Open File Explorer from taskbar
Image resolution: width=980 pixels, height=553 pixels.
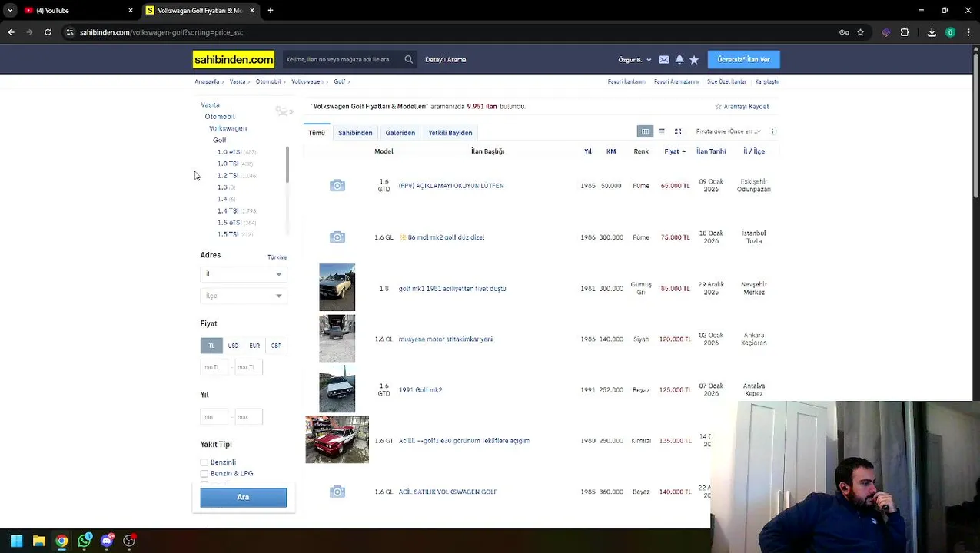(x=39, y=541)
